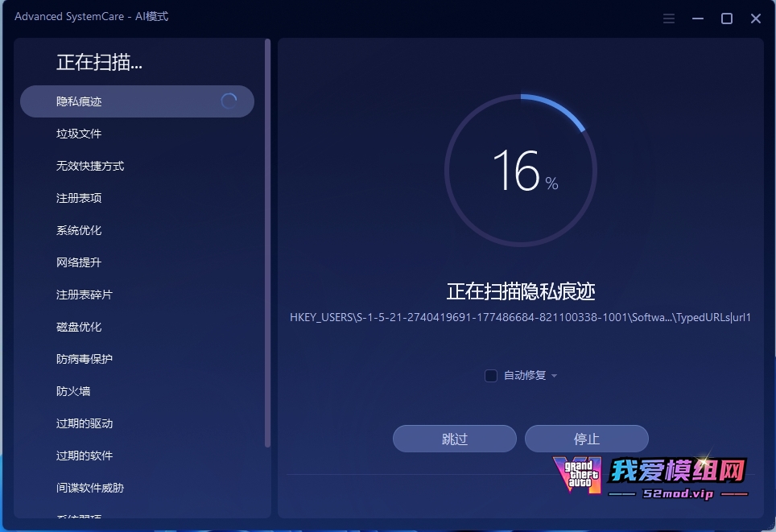Click the 磁盘优化 item

[x=79, y=327]
